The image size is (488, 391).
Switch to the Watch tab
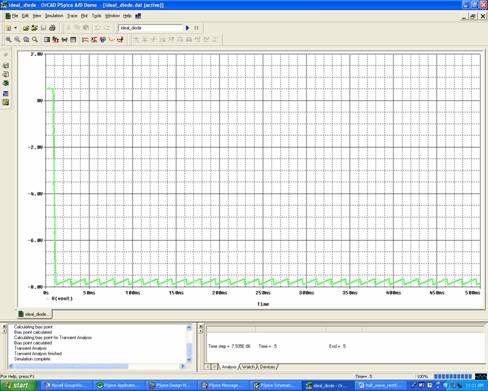pyautogui.click(x=248, y=367)
